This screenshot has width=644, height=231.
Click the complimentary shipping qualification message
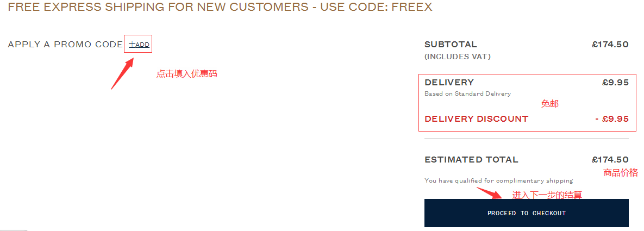click(498, 180)
